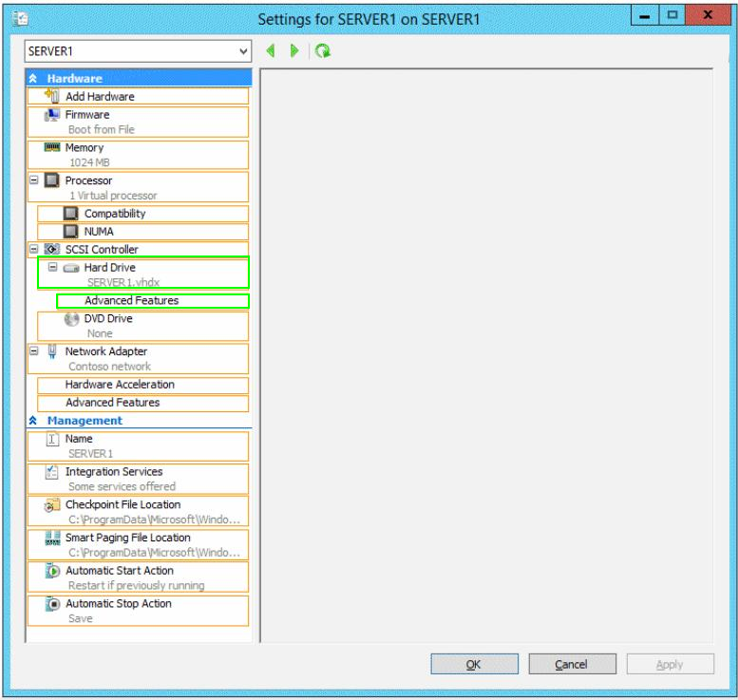
Task: Click the Add Hardware icon
Action: pyautogui.click(x=52, y=96)
